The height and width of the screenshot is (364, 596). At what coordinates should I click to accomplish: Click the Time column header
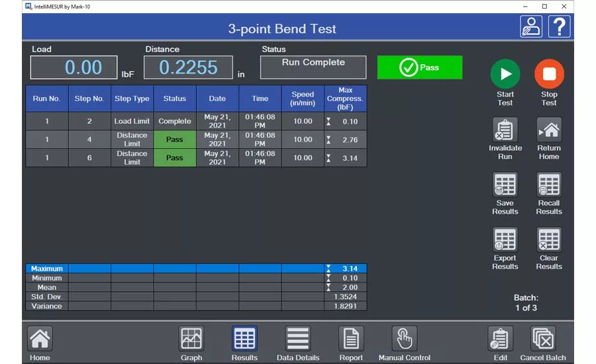click(260, 99)
